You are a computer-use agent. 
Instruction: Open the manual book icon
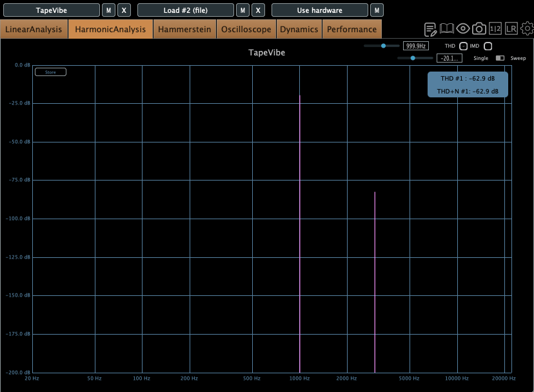pyautogui.click(x=447, y=29)
